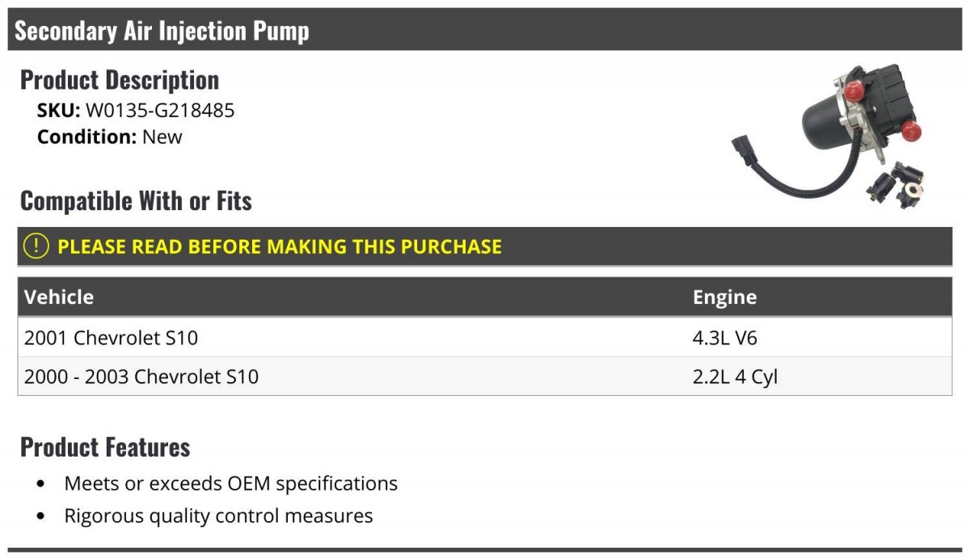Select the SKU number W0135-G218485
This screenshot has width=970, height=560.
point(160,110)
